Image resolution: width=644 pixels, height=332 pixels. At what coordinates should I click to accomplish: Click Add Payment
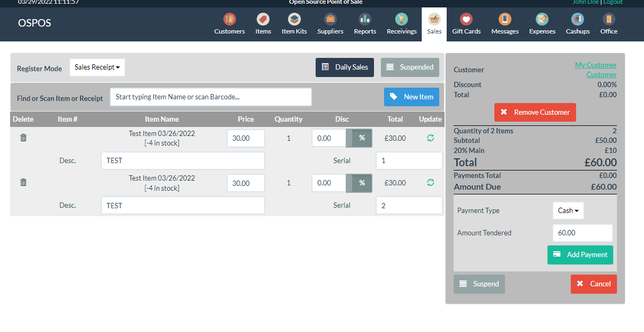580,254
